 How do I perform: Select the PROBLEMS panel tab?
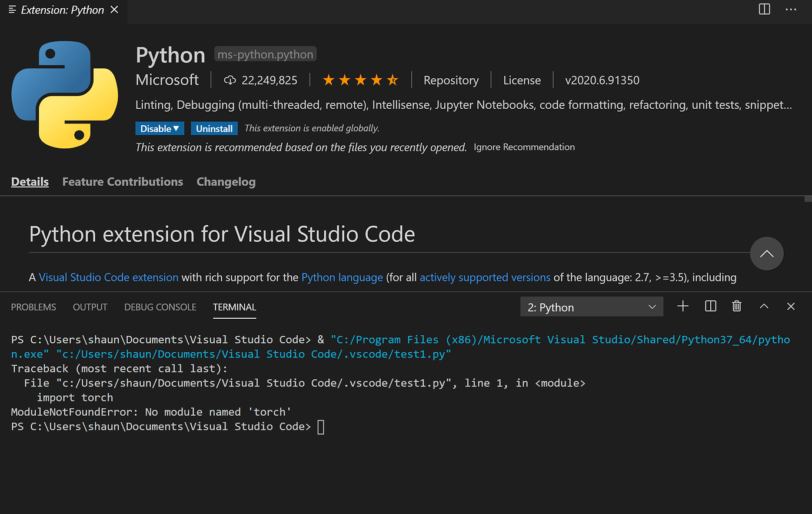(x=34, y=307)
